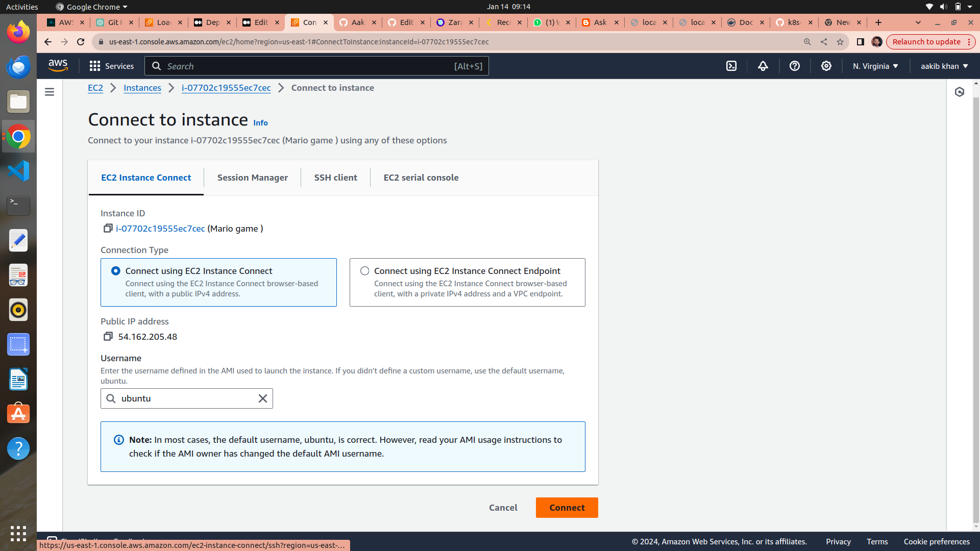Click the Username input field
The image size is (980, 551).
pyautogui.click(x=186, y=398)
